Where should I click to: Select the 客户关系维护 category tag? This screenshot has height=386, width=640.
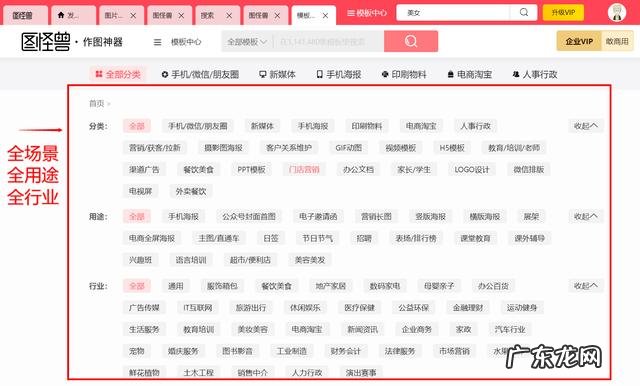pos(289,148)
